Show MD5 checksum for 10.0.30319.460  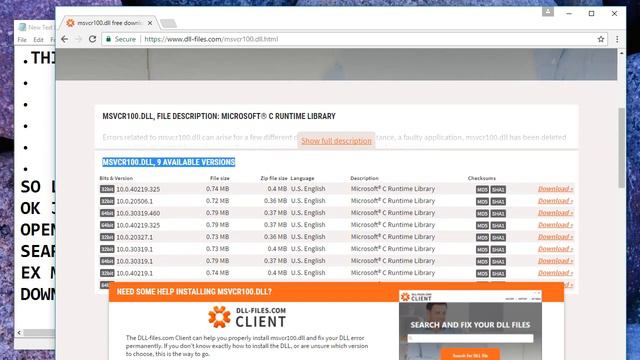click(482, 213)
